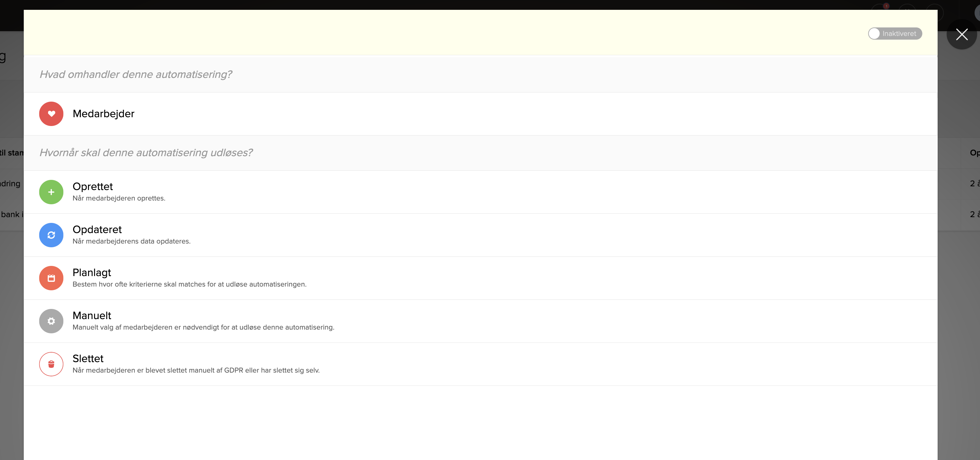This screenshot has height=460, width=980.
Task: Choose the Opdateret trigger
Action: [x=97, y=229]
